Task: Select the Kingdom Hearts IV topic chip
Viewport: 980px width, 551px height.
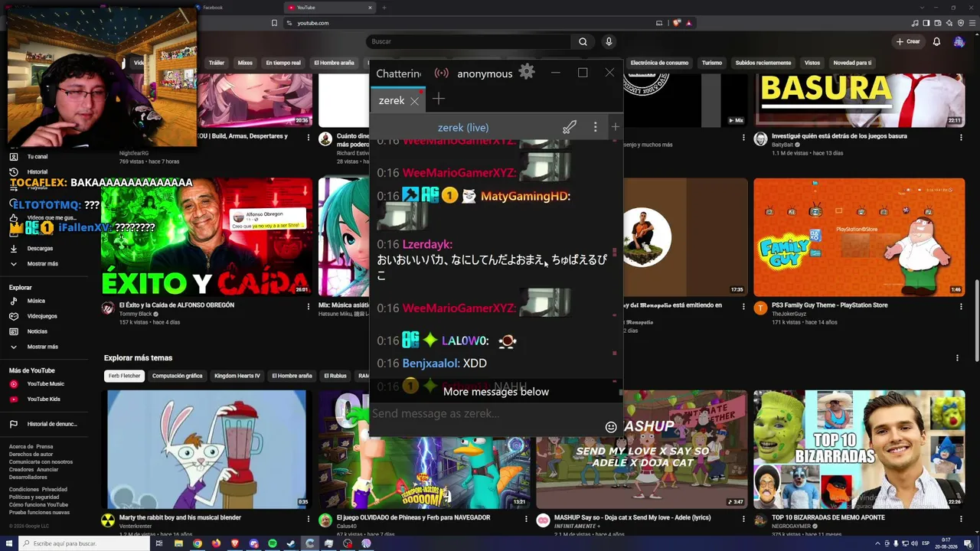Action: pos(237,376)
